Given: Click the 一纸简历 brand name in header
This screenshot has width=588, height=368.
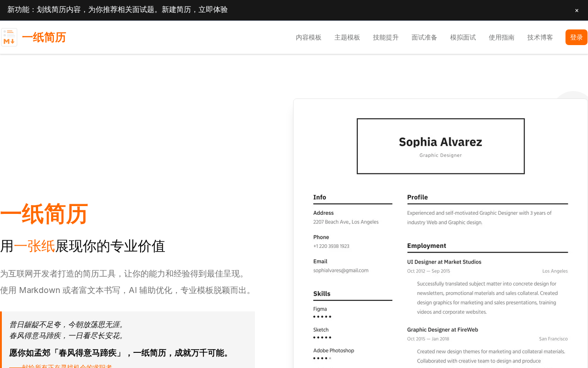Looking at the screenshot, I should coord(44,37).
